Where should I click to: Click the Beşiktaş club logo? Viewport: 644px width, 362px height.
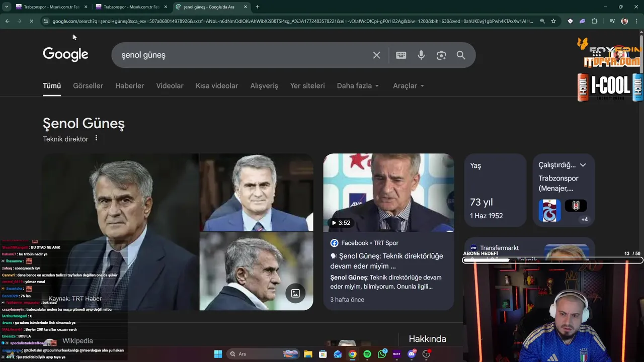(576, 206)
